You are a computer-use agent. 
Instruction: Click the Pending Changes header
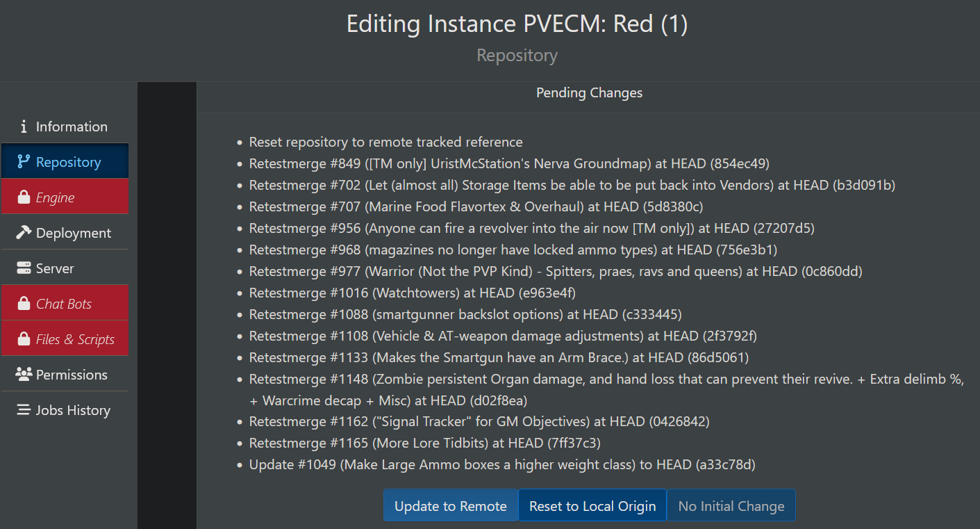(589, 92)
